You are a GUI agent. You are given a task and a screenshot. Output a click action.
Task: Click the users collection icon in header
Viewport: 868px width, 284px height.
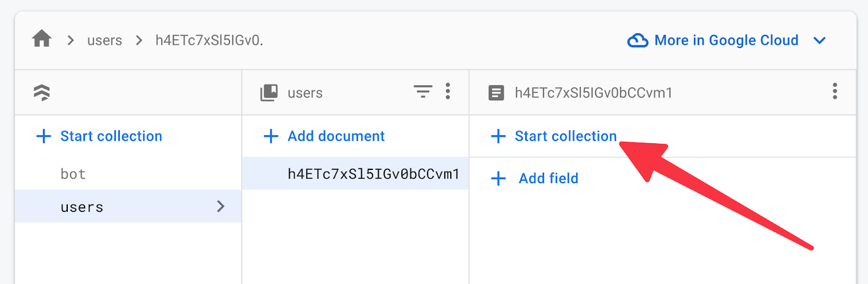tap(269, 93)
